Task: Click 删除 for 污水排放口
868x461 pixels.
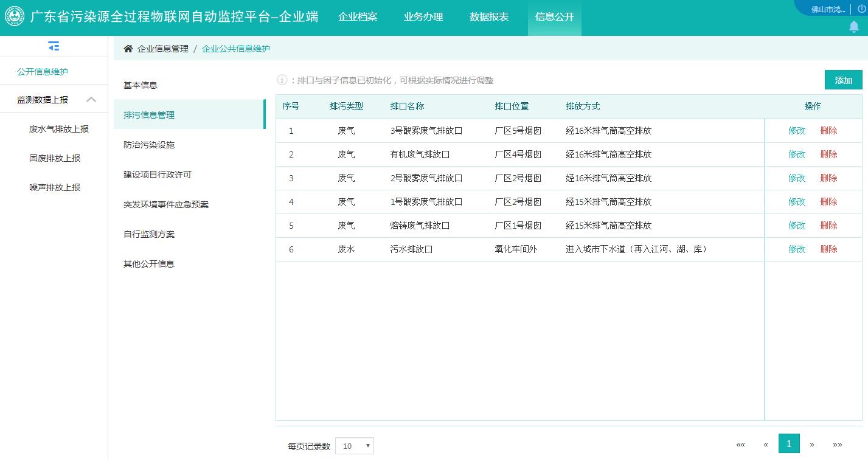Action: point(828,249)
